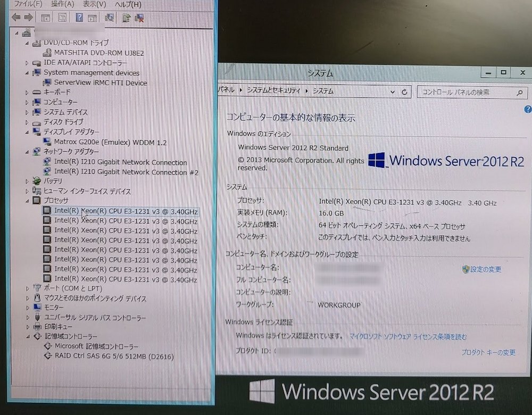Select Intel(R) I210 Gigabit Network Connection #2
This screenshot has width=532, height=415.
[126, 172]
